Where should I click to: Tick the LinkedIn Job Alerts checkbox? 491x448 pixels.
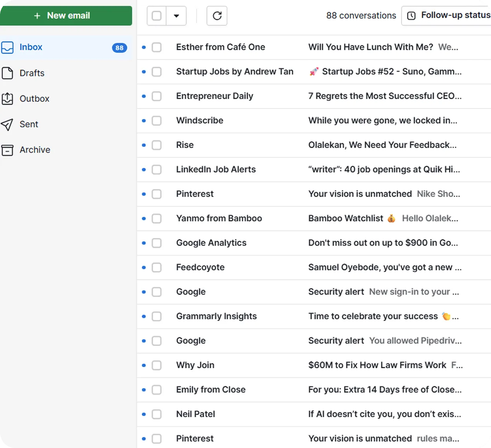click(157, 170)
